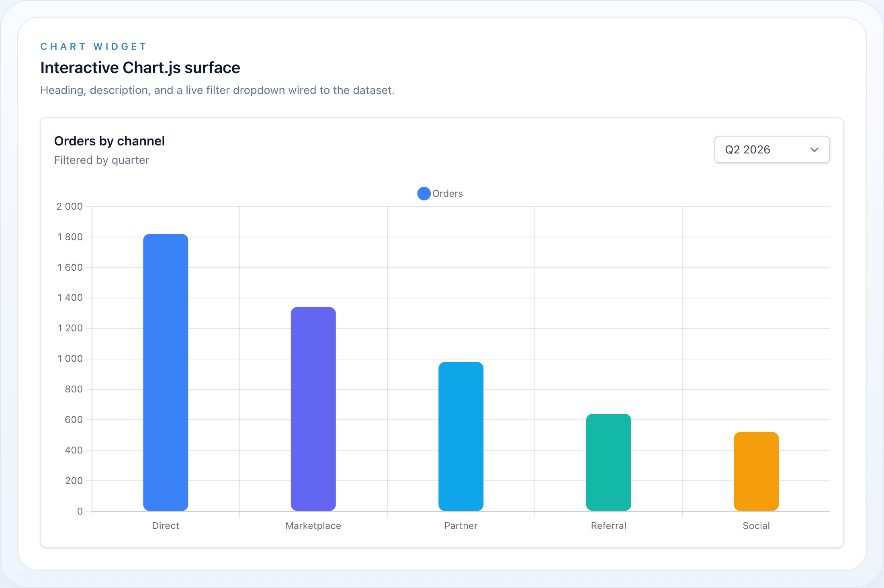Click the 1 800 y-axis value
The height and width of the screenshot is (588, 884).
[x=70, y=237]
